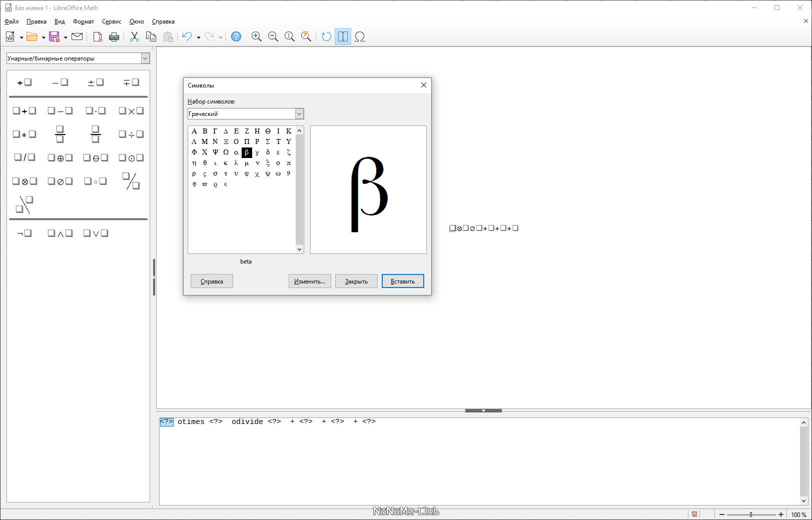The image size is (812, 520).
Task: Toggle the formula cursor toolbar button
Action: (x=343, y=36)
